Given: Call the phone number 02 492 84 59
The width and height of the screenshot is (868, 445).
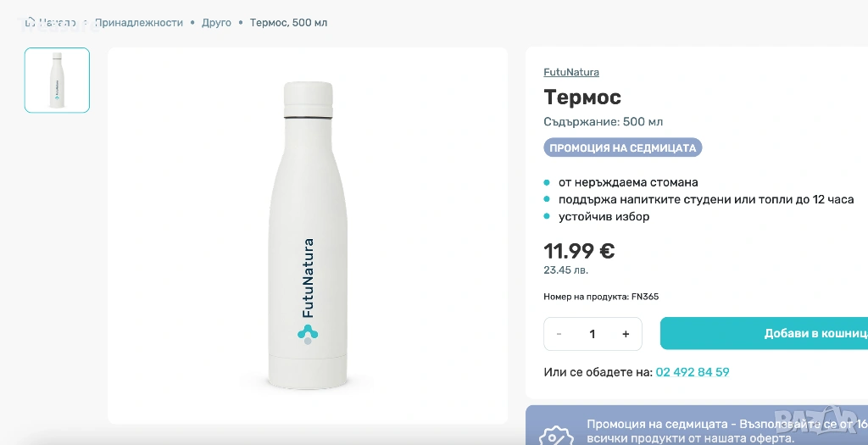Looking at the screenshot, I should click(692, 372).
